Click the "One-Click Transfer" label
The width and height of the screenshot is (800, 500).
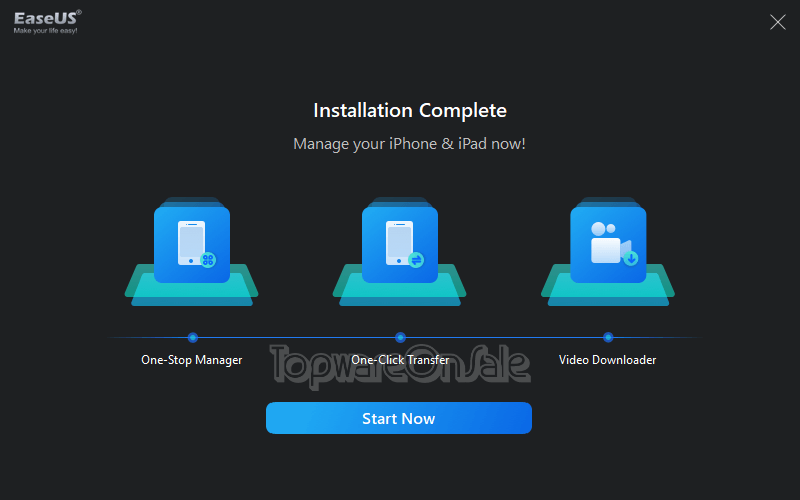(x=400, y=360)
